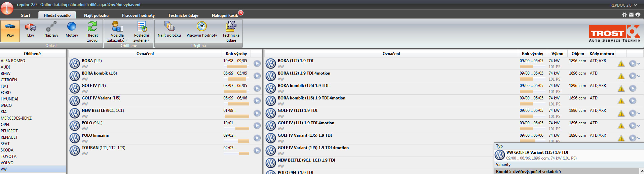This screenshot has width=644, height=174.
Task: Click warning icon on GOLF IV (1J1) 1.9 TDI row
Action: [621, 114]
